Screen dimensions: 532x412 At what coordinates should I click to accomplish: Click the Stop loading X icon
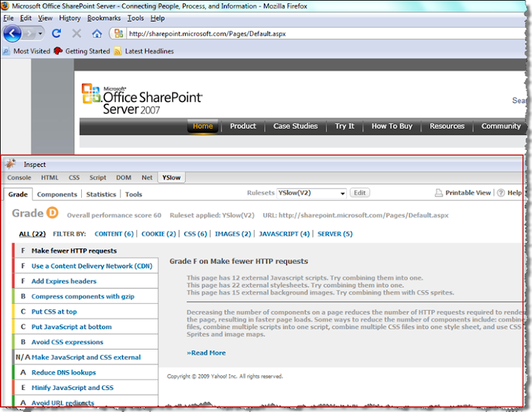[76, 34]
